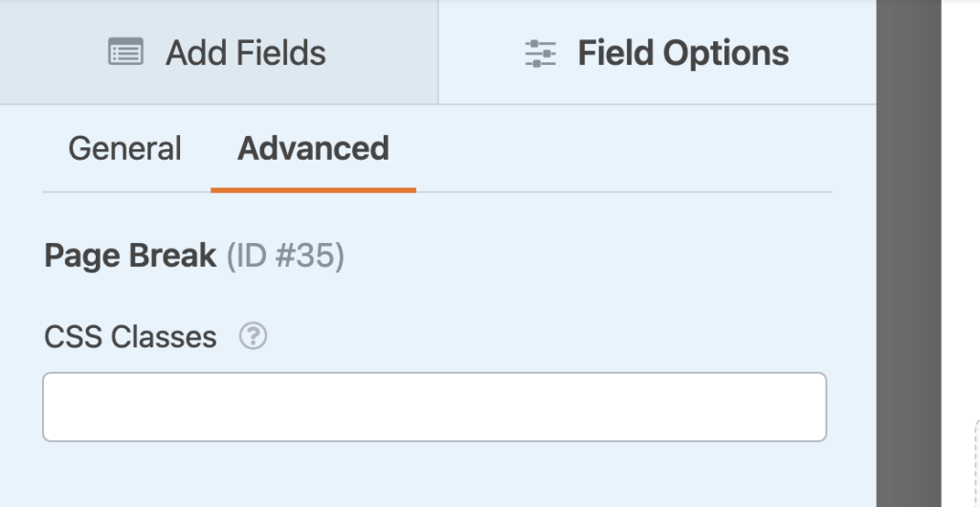
Task: Click the dark gray panel divider strip
Action: pyautogui.click(x=908, y=253)
